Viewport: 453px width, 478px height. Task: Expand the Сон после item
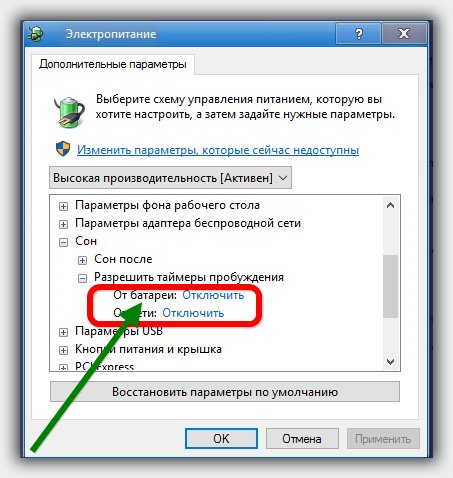(82, 260)
